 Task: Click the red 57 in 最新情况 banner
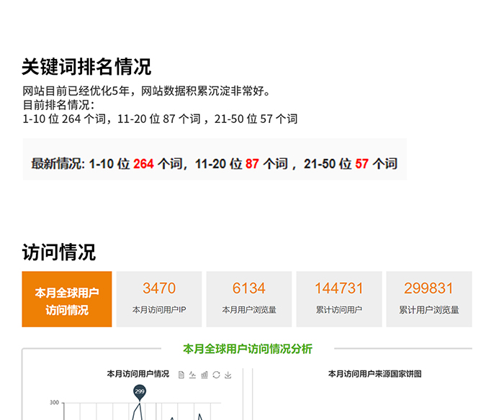point(362,164)
